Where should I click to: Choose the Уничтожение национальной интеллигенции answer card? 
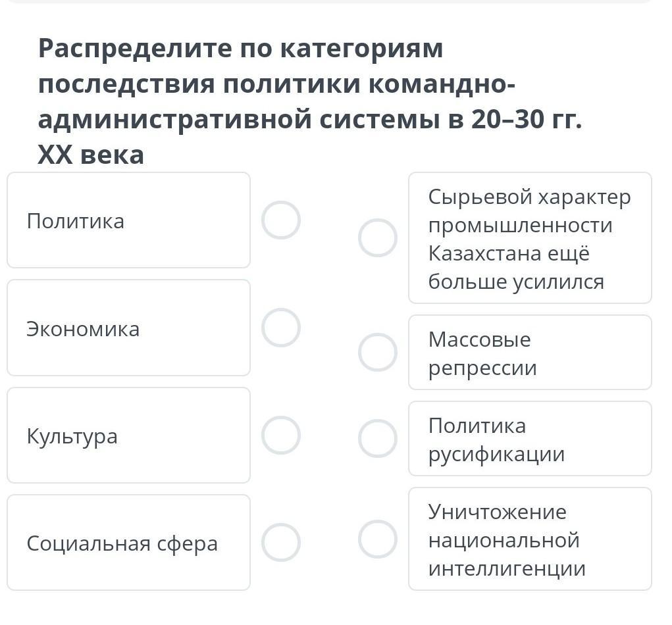point(530,539)
